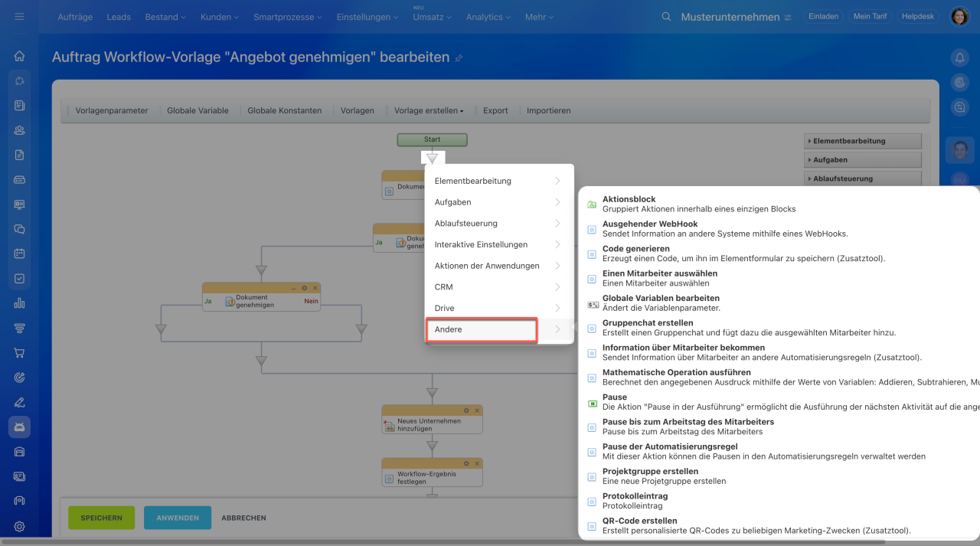This screenshot has height=546, width=980.
Task: Open the Bestand dropdown in top navigation
Action: click(x=164, y=17)
